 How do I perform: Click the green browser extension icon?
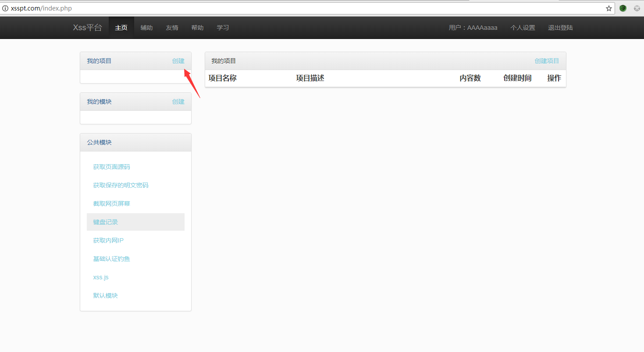(x=623, y=8)
